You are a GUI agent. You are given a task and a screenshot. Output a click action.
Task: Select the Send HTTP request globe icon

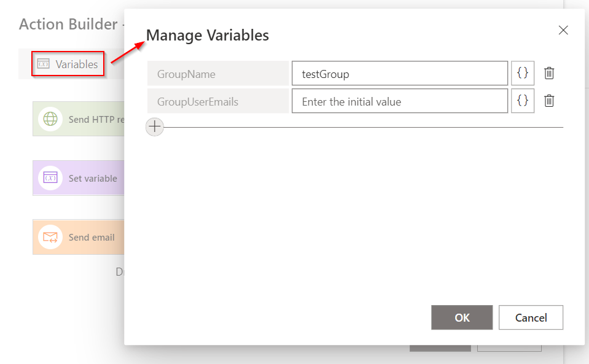[x=50, y=118]
